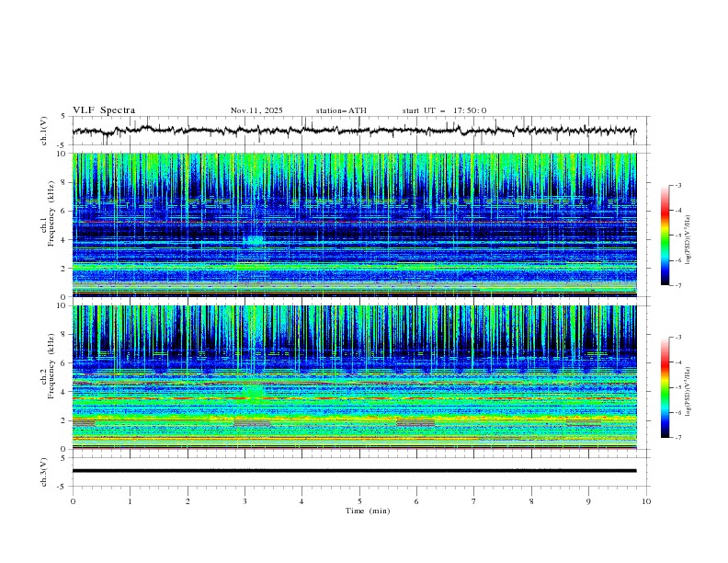Click the upper log(PSD) color bar caption
This screenshot has height=563, width=728.
tap(688, 236)
